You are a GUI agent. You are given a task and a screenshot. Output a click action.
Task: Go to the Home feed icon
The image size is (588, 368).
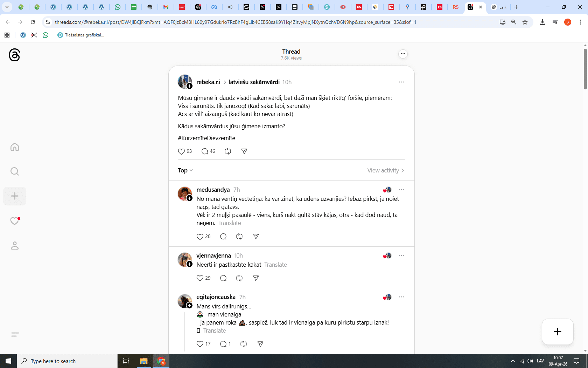pyautogui.click(x=15, y=147)
